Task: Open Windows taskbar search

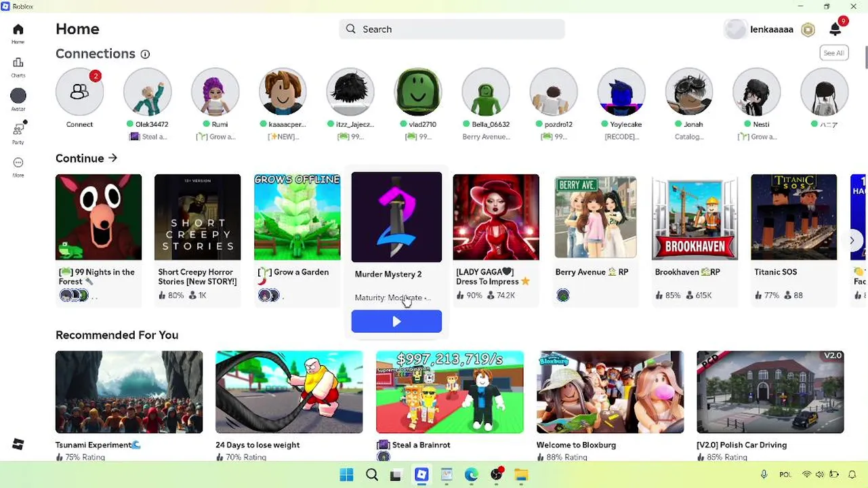Action: (x=372, y=475)
